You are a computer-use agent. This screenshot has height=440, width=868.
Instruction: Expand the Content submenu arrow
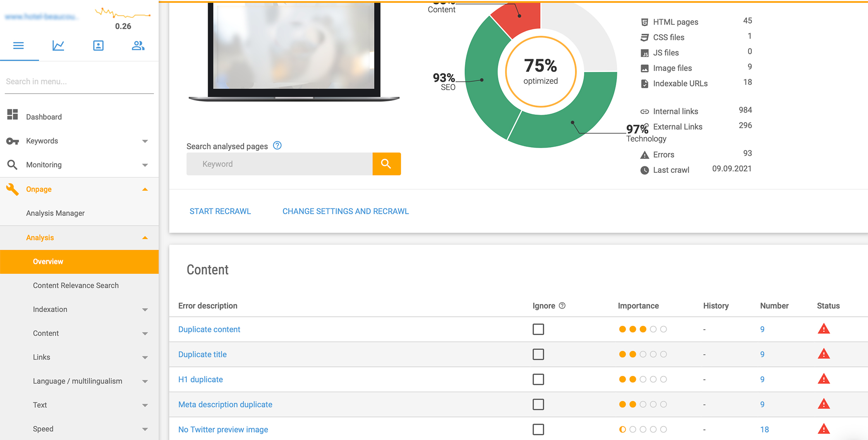(145, 334)
